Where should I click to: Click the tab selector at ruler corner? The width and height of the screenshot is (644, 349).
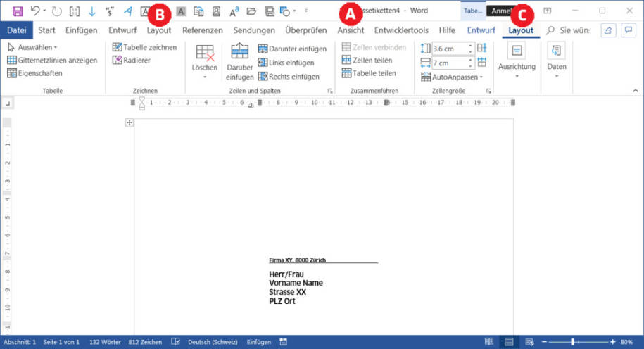coord(8,103)
